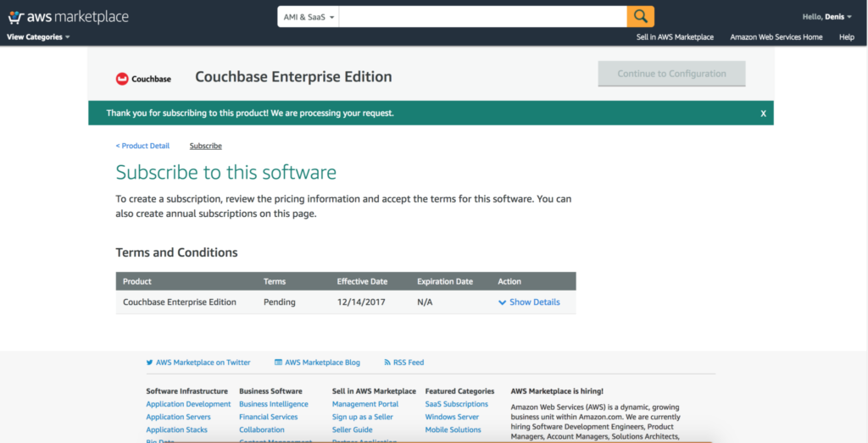
Task: Click the Couchbase Enterprise Edition table cell
Action: [180, 302]
